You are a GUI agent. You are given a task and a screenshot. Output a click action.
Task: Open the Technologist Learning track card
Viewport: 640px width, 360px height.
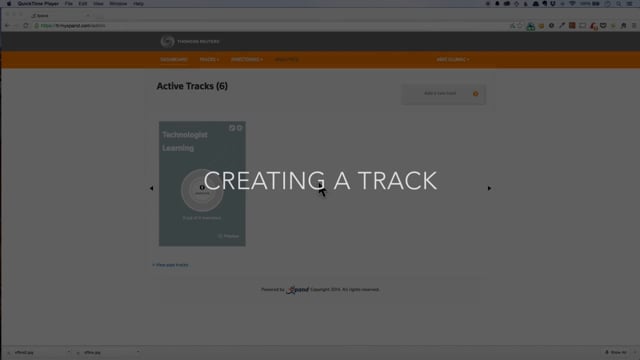(202, 183)
